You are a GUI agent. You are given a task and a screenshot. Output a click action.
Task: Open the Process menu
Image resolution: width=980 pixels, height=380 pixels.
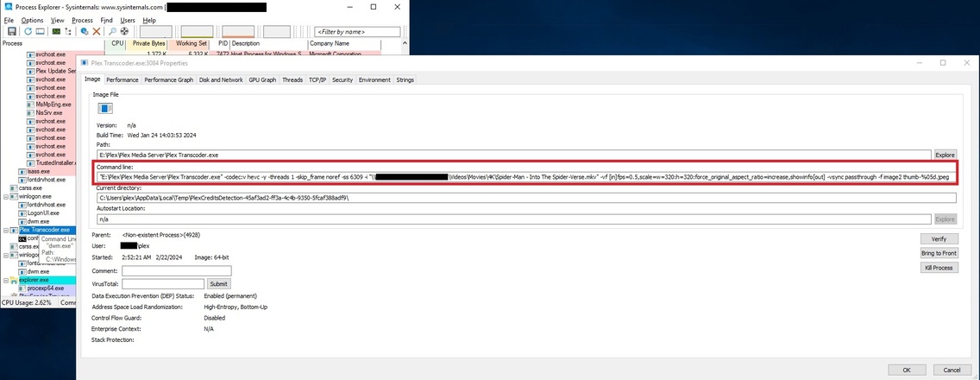83,20
